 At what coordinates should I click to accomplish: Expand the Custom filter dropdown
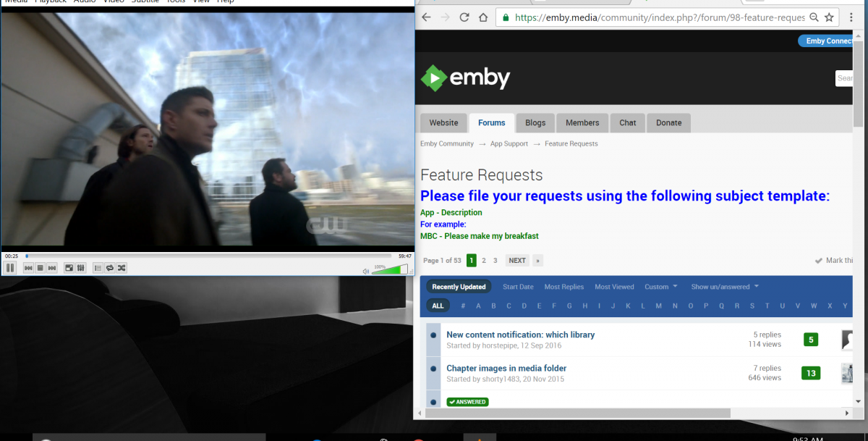pos(661,287)
